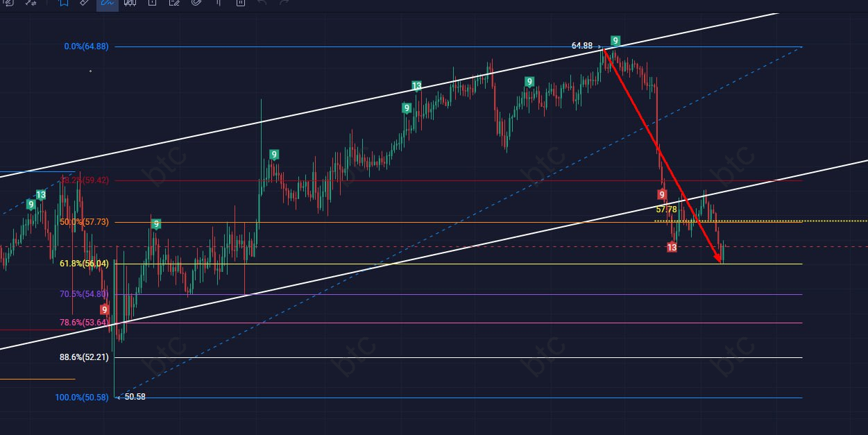Select the 50.0%(57.73) Fibonacci level label
868x435 pixels.
pos(83,222)
